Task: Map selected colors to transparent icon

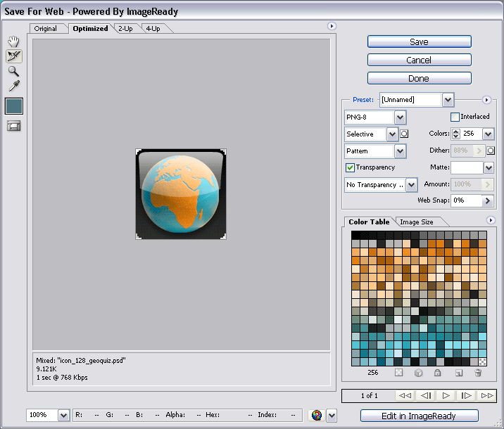Action: point(398,373)
